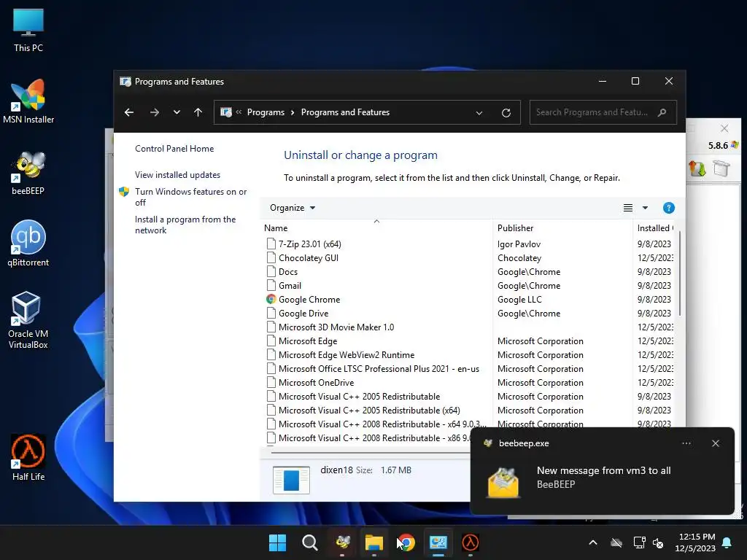Select Microsoft Edge WebView2 Runtime entry
This screenshot has width=747, height=560.
tap(347, 354)
